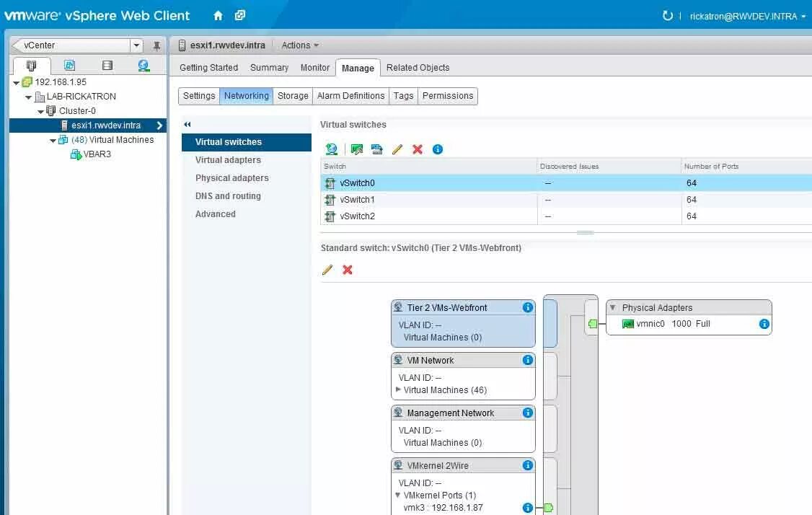The height and width of the screenshot is (515, 812).
Task: View switch information icon in toolbar
Action: [438, 149]
